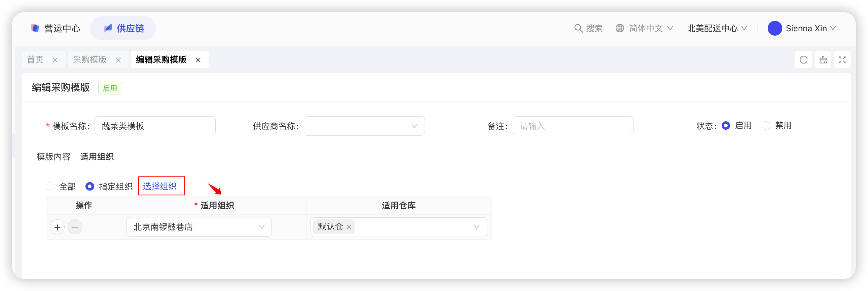Click the plus icon to add row
The height and width of the screenshot is (291, 868).
click(58, 227)
